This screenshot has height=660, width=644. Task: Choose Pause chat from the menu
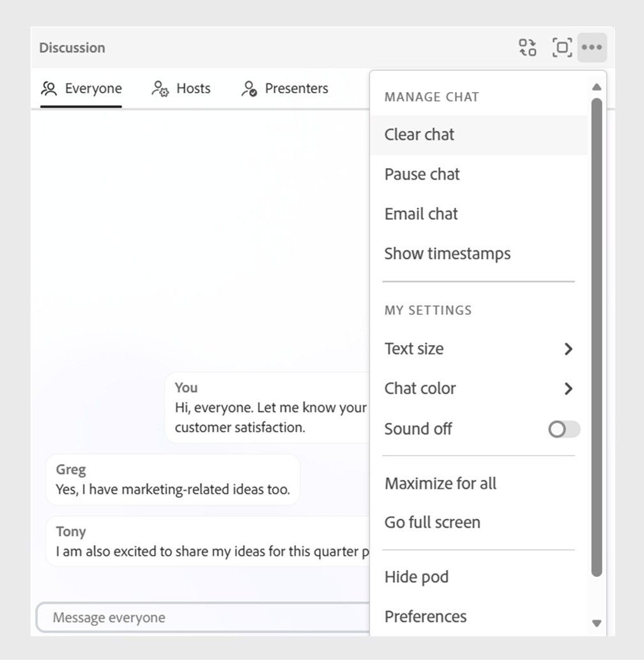click(422, 174)
